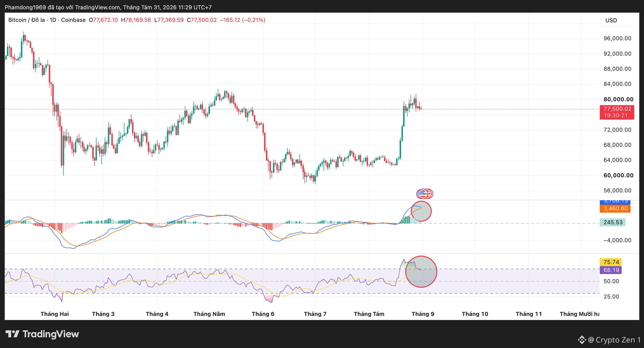Click the Tháng 7 time axis label
The height and width of the screenshot is (348, 644).
pyautogui.click(x=315, y=314)
